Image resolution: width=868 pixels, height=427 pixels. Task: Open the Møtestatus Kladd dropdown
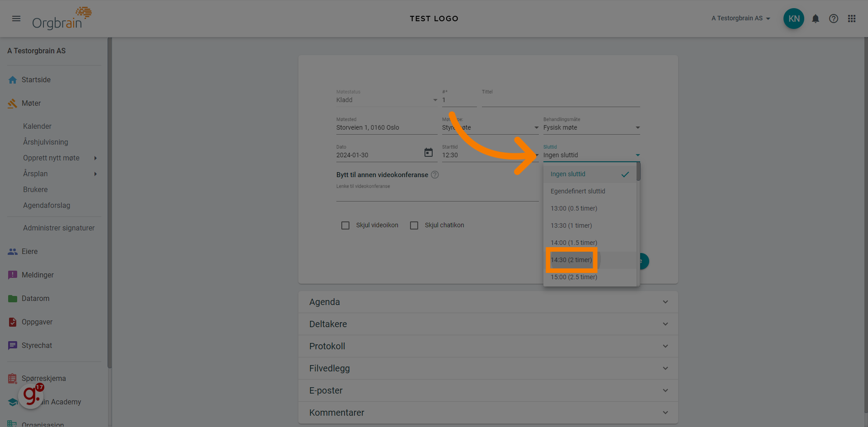[387, 100]
